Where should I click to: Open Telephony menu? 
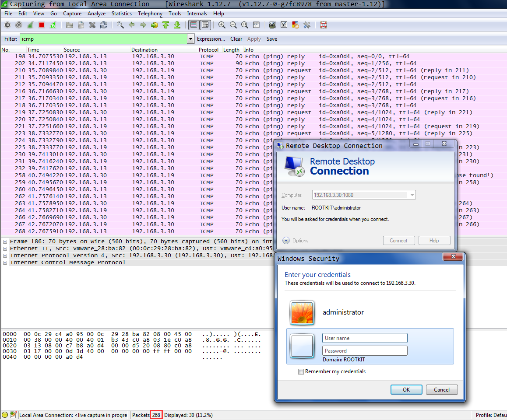[x=150, y=14]
